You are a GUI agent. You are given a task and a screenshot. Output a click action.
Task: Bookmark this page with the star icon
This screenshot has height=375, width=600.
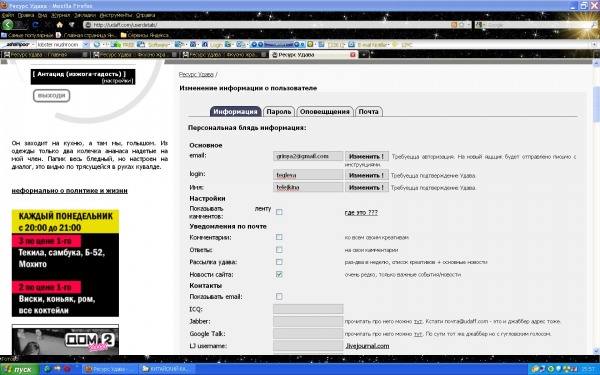(462, 25)
